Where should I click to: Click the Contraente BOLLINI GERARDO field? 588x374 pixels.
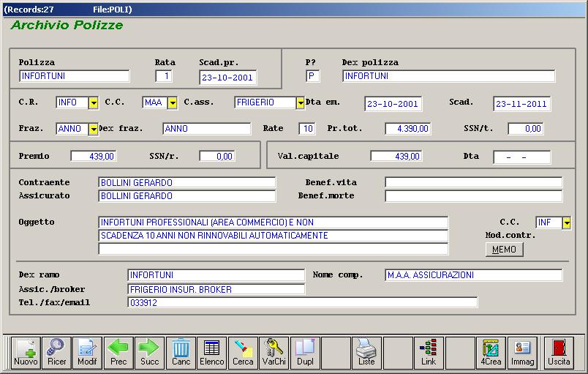(x=186, y=183)
